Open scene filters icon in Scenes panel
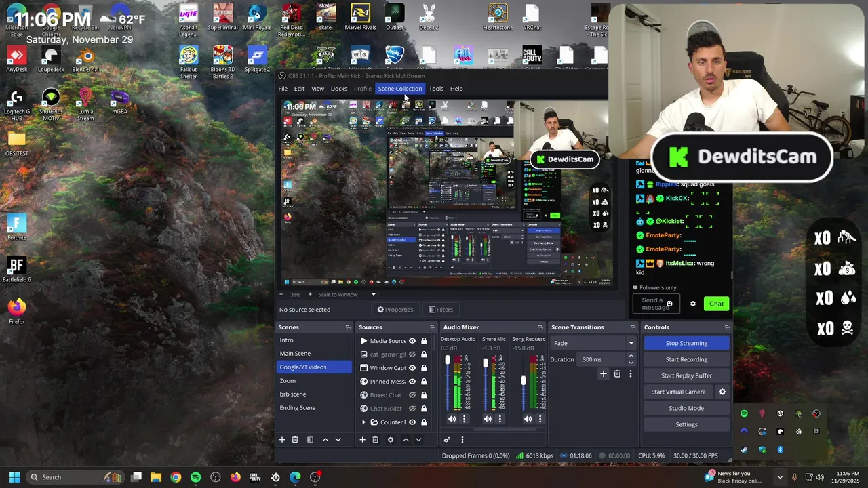 310,440
